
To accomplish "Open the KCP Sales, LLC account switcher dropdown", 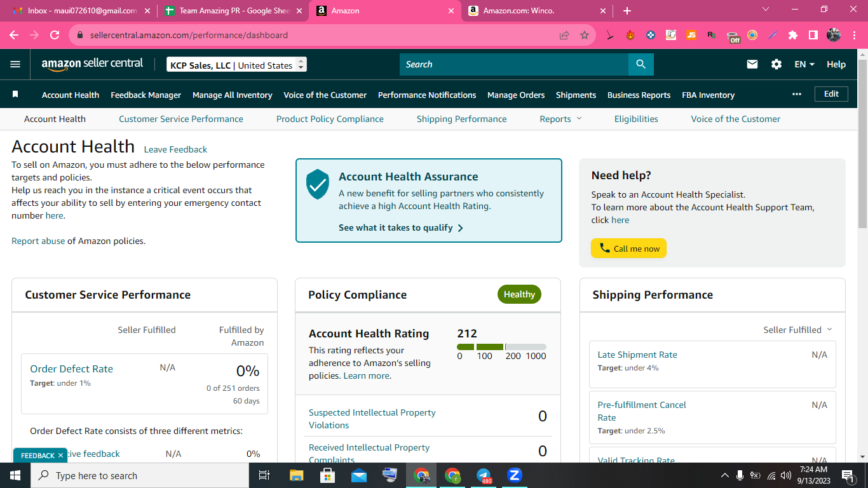I will click(236, 65).
